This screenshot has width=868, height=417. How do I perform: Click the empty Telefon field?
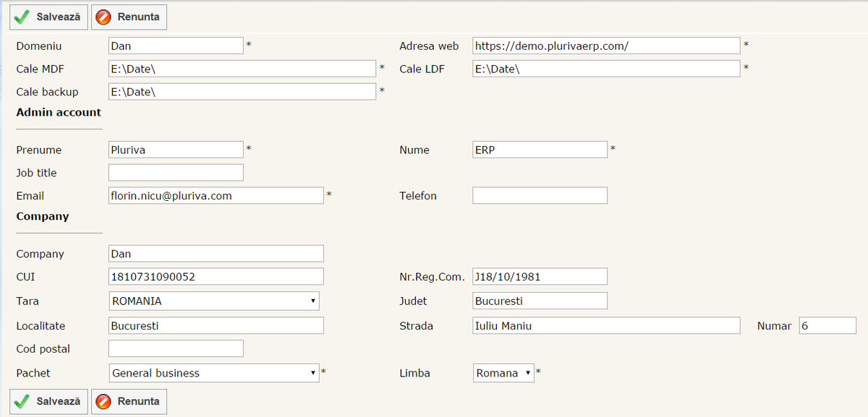pos(540,196)
